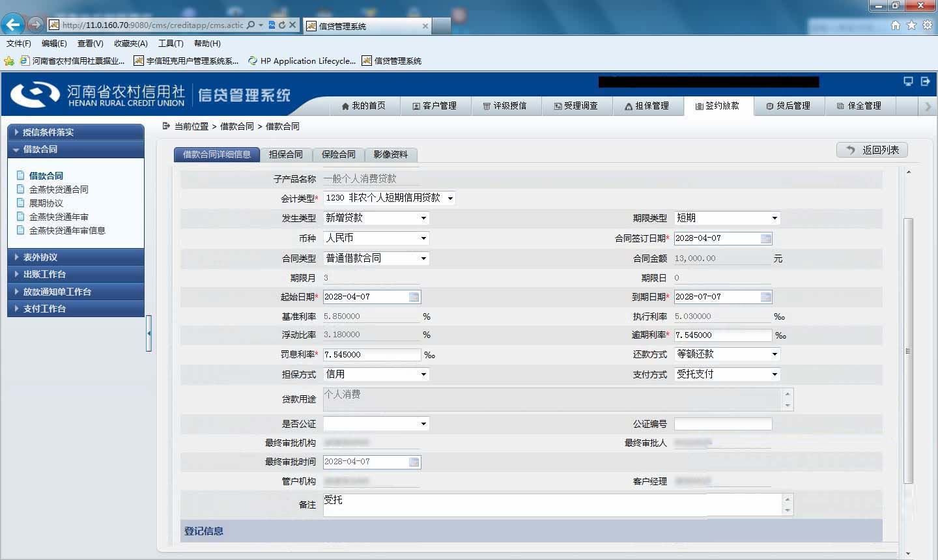Viewport: 938px width, 560px height.
Task: Click the 备注 text area
Action: (x=553, y=505)
